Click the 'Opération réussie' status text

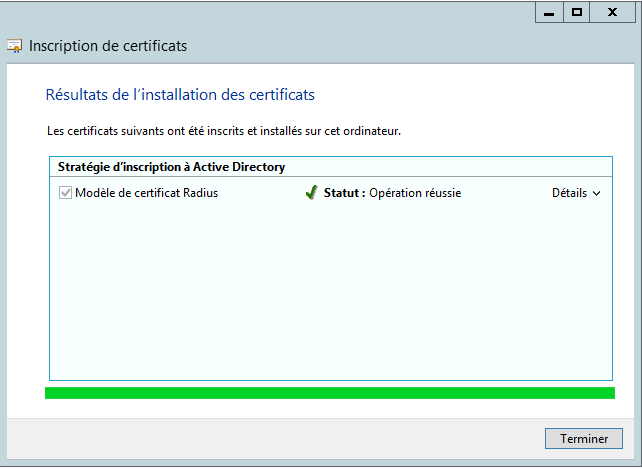coord(415,193)
